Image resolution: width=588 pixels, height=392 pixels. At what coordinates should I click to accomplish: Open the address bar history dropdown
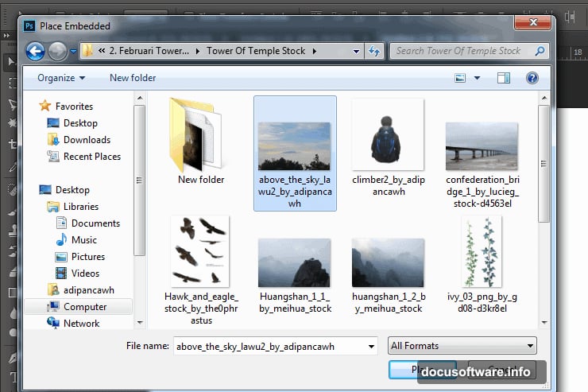(356, 51)
